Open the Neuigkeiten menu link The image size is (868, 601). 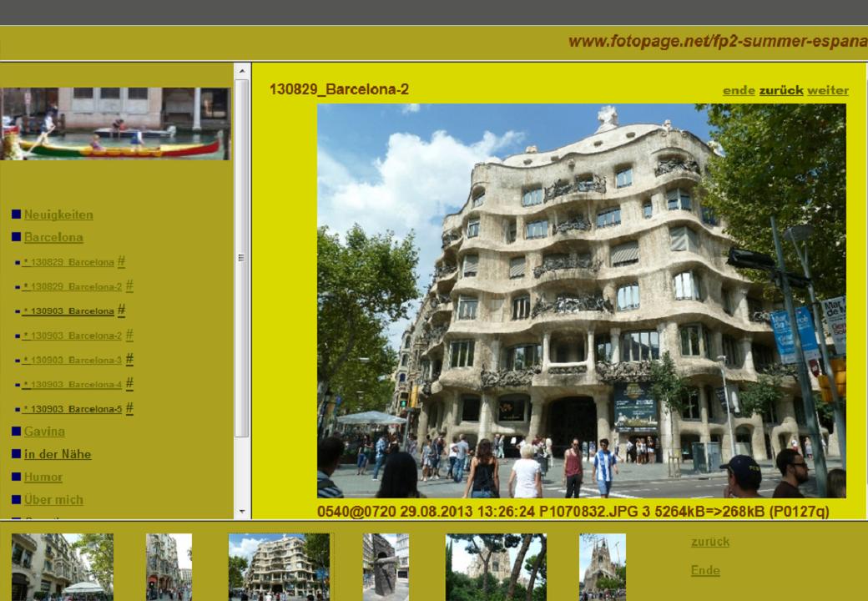(58, 215)
